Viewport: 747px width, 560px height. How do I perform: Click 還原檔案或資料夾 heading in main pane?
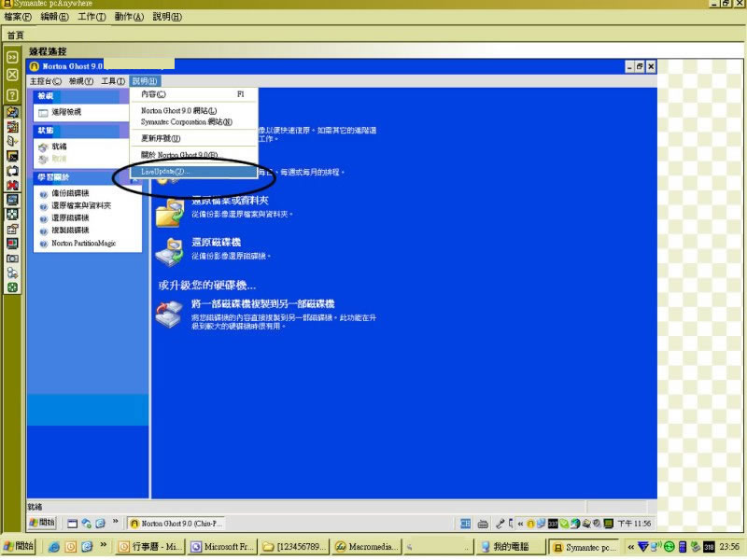click(230, 201)
